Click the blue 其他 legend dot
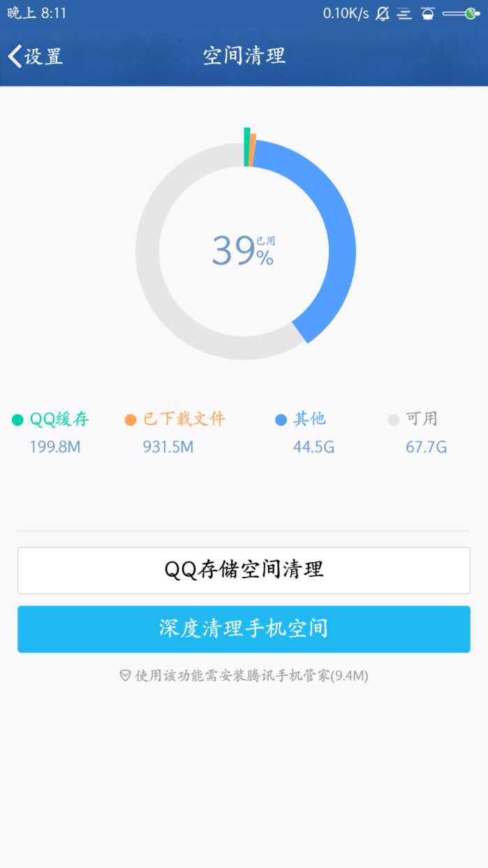The image size is (488, 868). tap(281, 419)
